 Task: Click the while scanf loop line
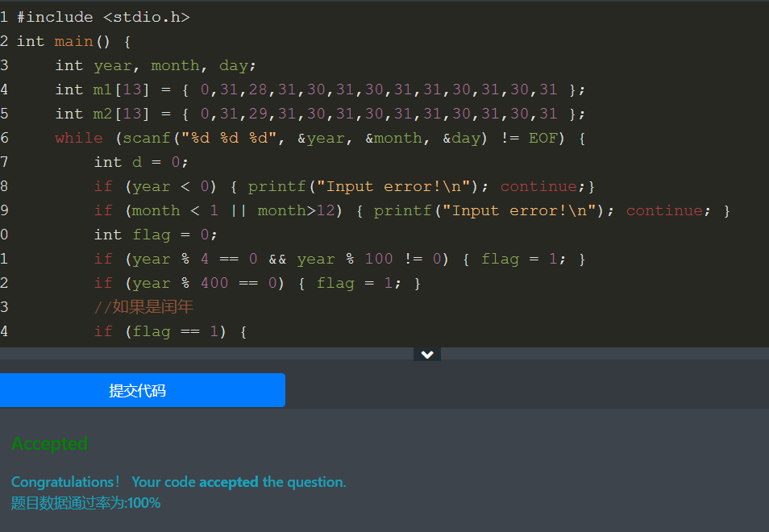(x=320, y=138)
